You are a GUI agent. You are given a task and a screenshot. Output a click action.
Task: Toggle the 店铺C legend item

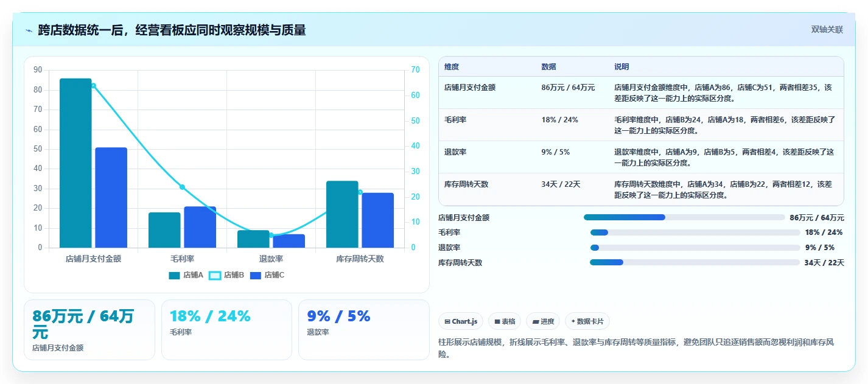click(267, 275)
